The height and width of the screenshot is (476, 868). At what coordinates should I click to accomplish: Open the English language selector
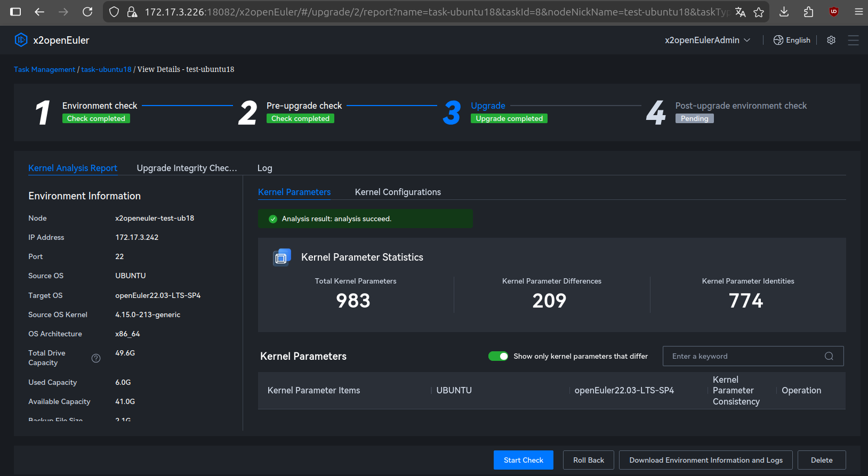pos(792,40)
